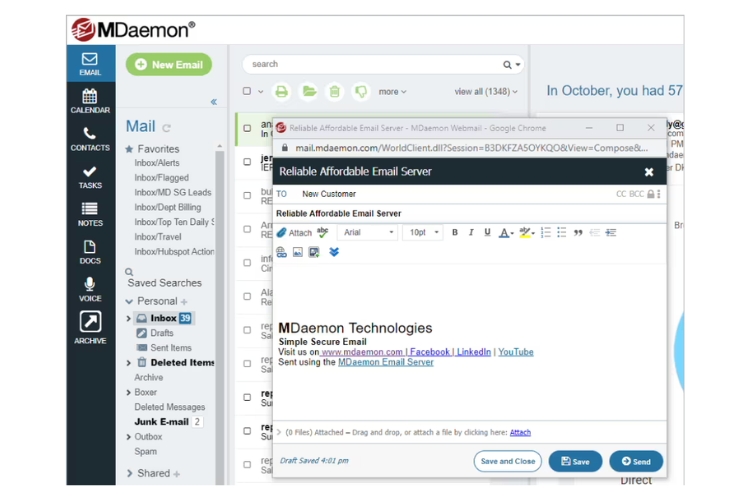Click the search input field
The height and width of the screenshot is (500, 750).
(375, 64)
